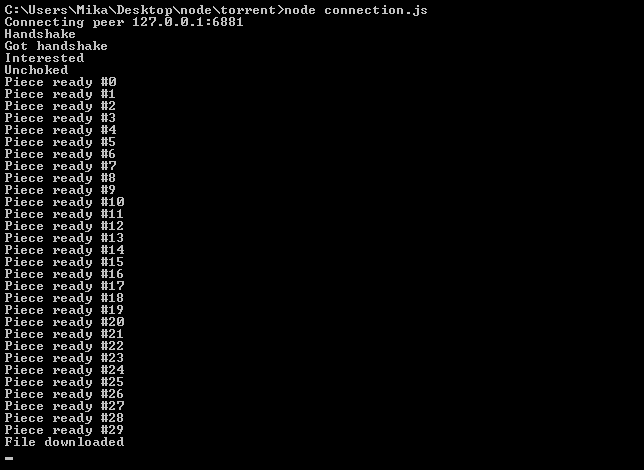This screenshot has height=470, width=644.
Task: Click the path C:\Users\Mika\Desktop\node\torrent
Action: 142,10
